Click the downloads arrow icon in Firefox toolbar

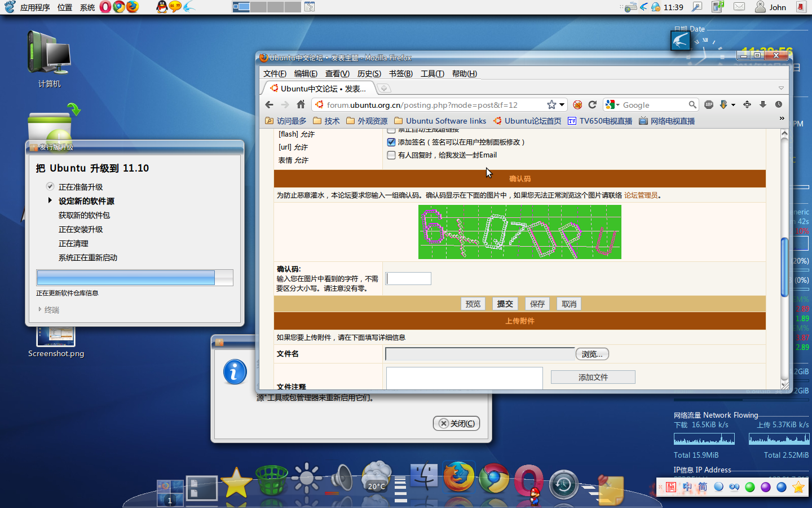763,104
